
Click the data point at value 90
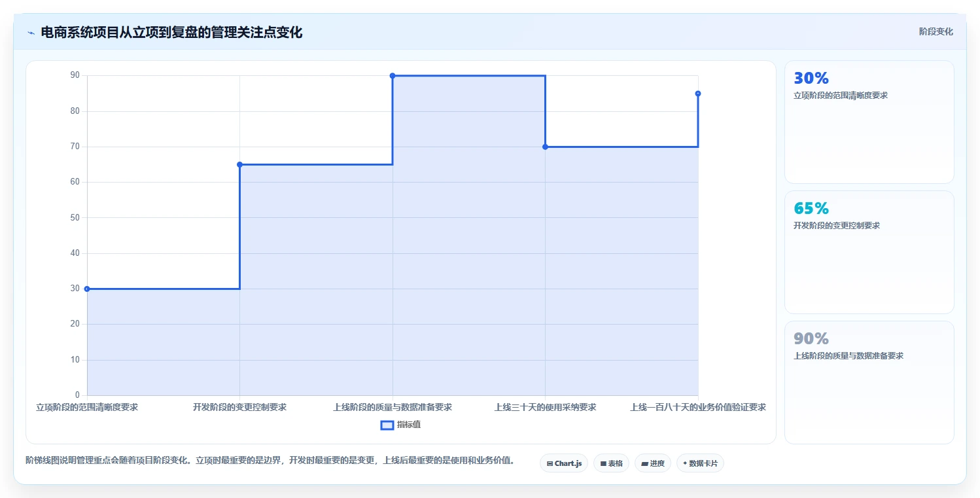pyautogui.click(x=393, y=76)
